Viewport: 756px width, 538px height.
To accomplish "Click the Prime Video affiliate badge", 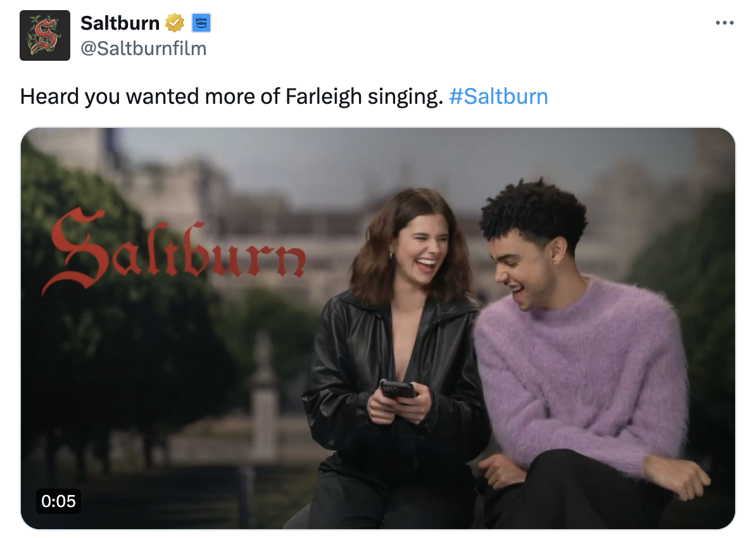I will [201, 23].
